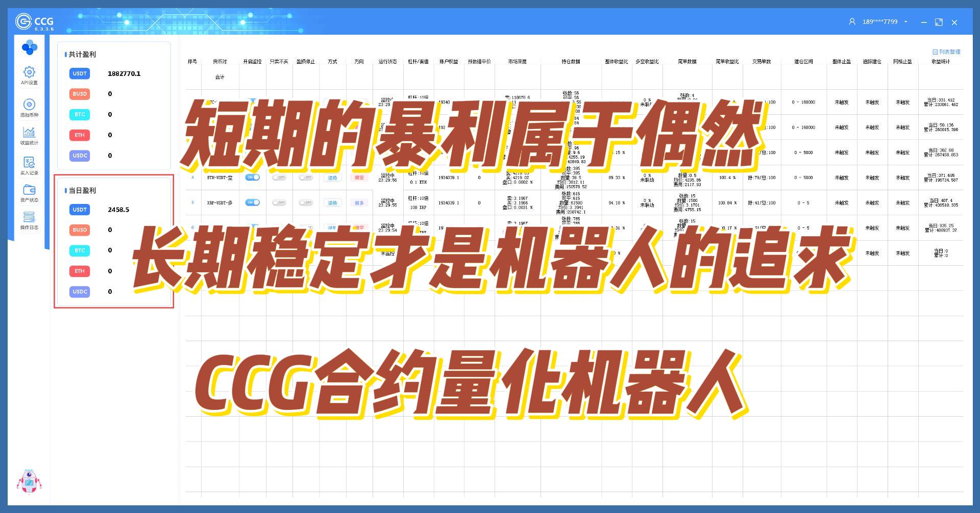This screenshot has height=513, width=980.
Task: Click 持:79/总:100 order count cell
Action: 762,177
